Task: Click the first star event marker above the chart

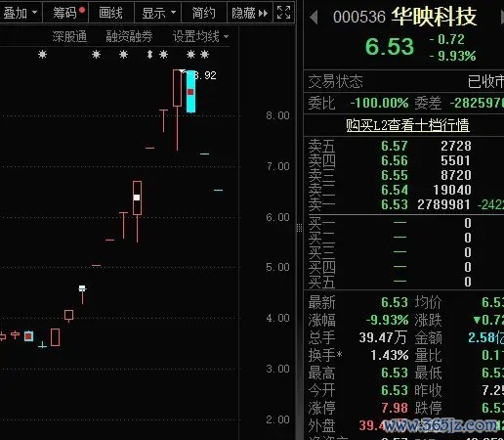Action: coord(42,55)
